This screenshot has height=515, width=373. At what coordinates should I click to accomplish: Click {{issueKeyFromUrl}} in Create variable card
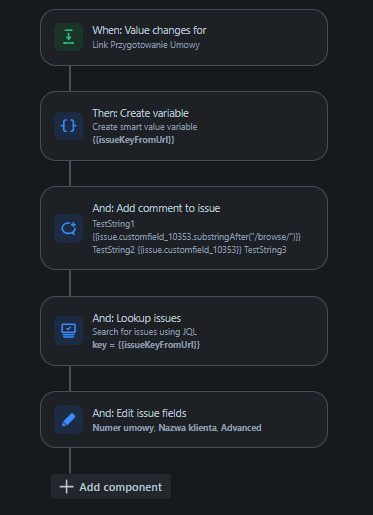point(133,140)
